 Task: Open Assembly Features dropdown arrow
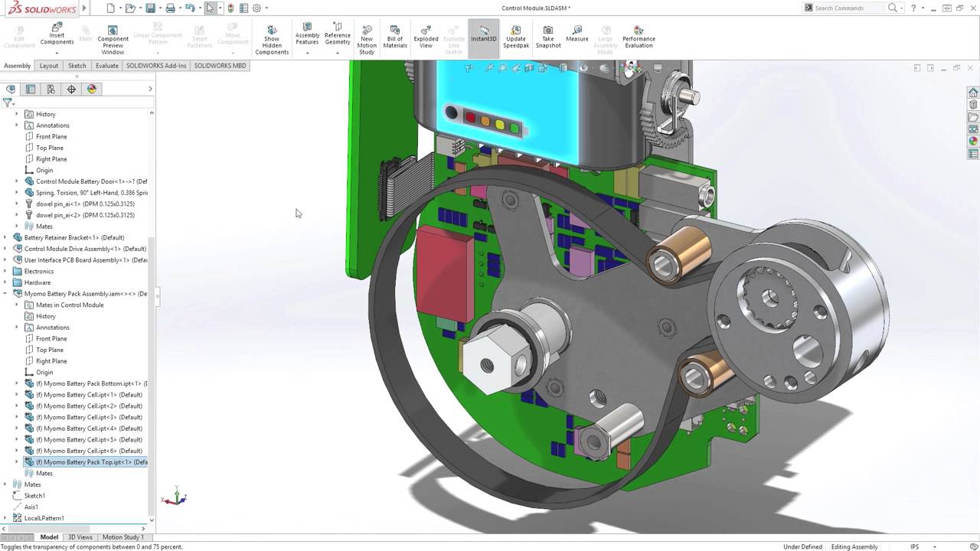(x=307, y=53)
